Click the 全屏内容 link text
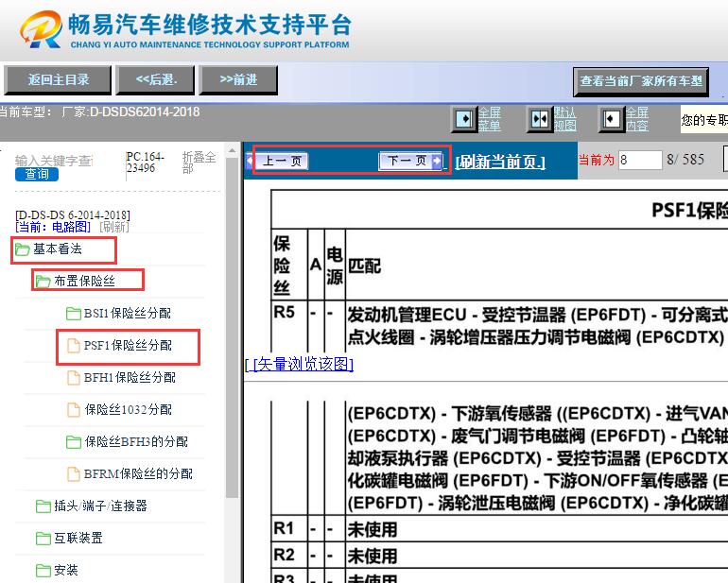 pos(636,119)
